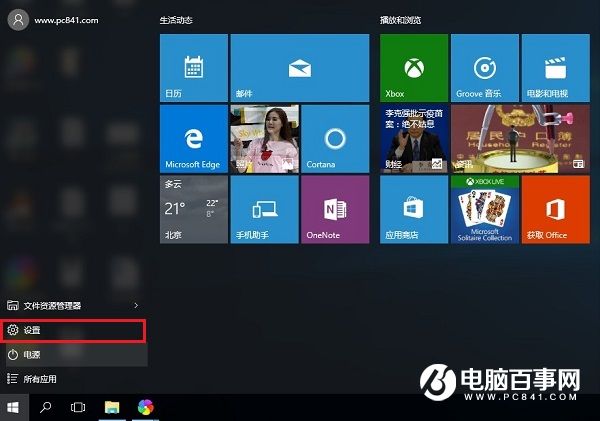The height and width of the screenshot is (421, 600).
Task: Open the 北京 weather tile
Action: (194, 210)
